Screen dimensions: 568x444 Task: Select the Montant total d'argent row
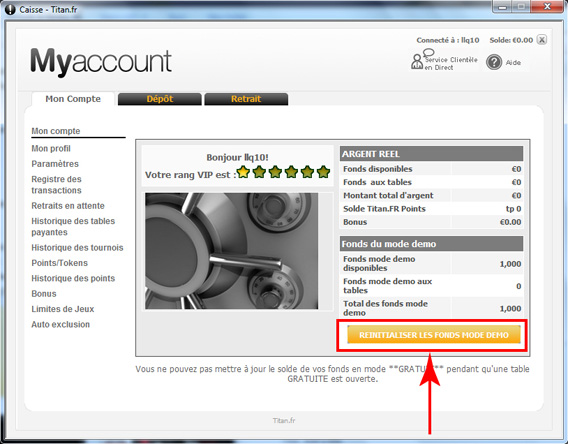tap(431, 196)
